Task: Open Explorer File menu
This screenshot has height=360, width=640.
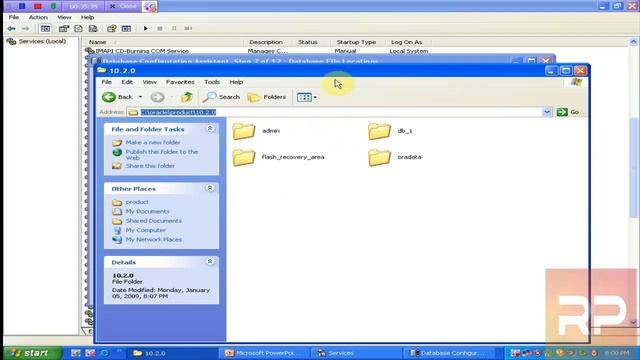Action: pyautogui.click(x=107, y=82)
